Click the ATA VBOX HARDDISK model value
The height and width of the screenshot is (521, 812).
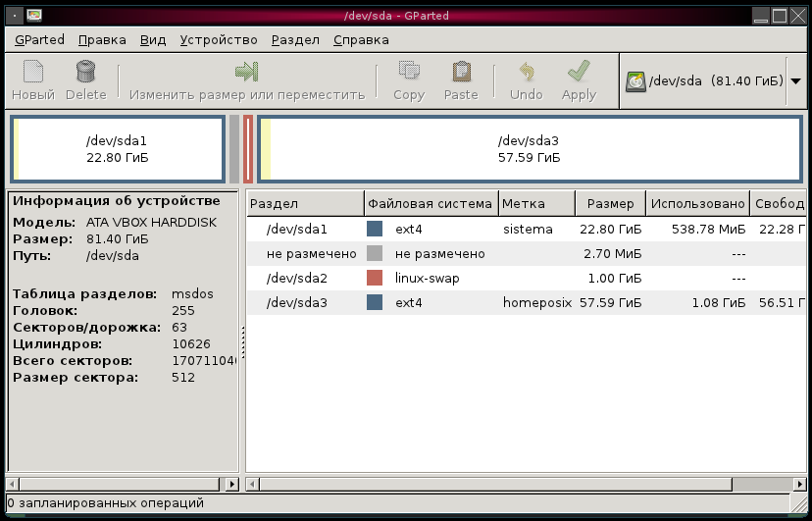[x=151, y=222]
